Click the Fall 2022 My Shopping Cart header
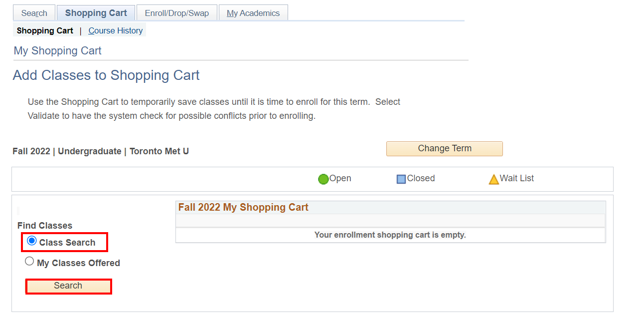The height and width of the screenshot is (320, 644). [243, 207]
